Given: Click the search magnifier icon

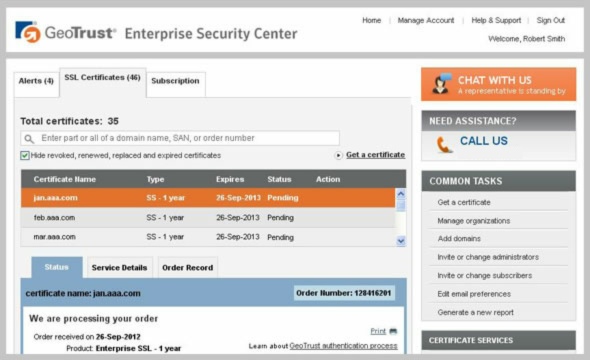Looking at the screenshot, I should click(x=29, y=139).
